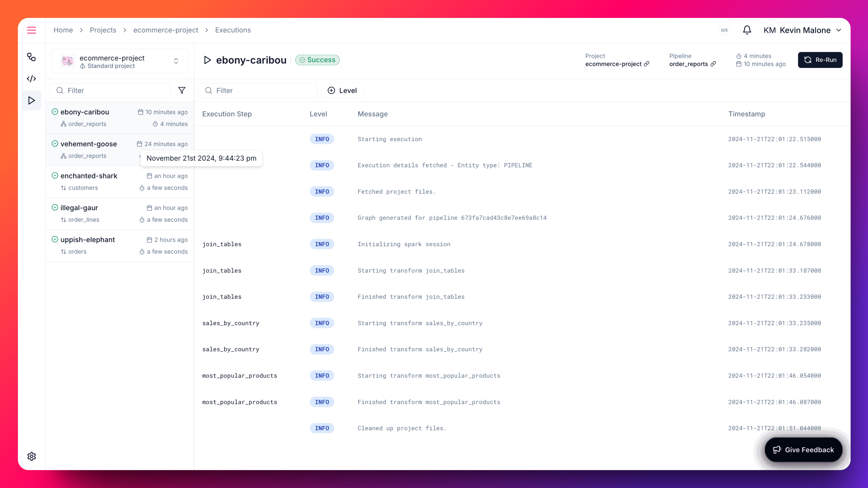Select the ebony-caribou execution
Screen dimensions: 868x488
pos(120,118)
